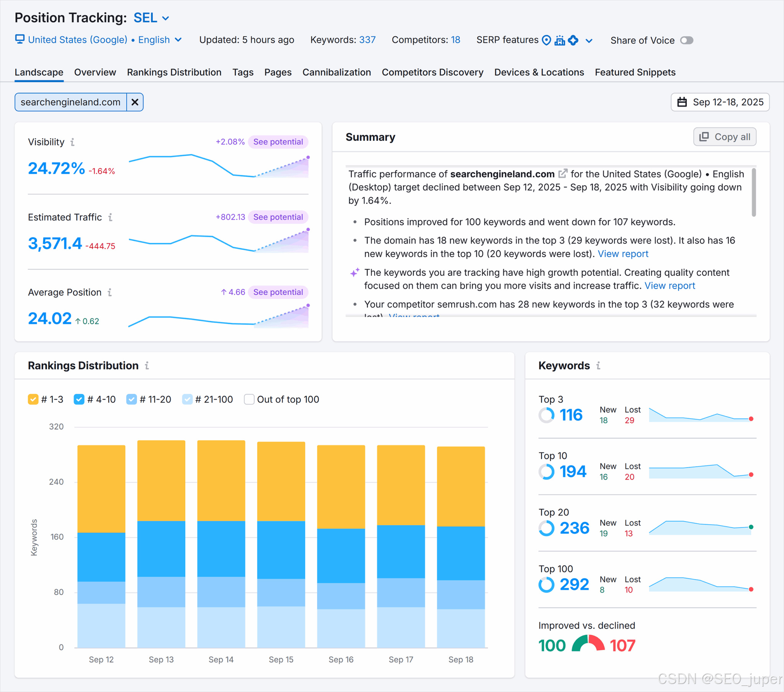
Task: Expand the SERP features chevron
Action: point(589,41)
